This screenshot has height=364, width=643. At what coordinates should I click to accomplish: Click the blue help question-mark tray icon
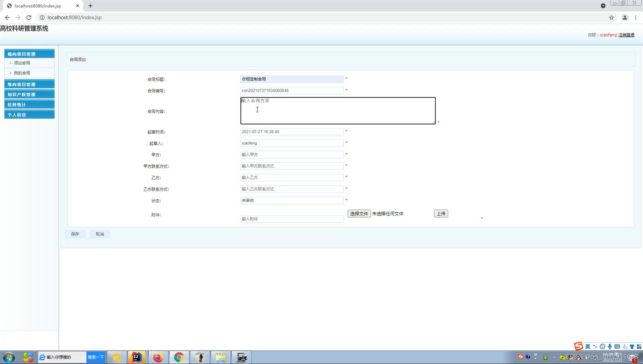[x=528, y=357]
